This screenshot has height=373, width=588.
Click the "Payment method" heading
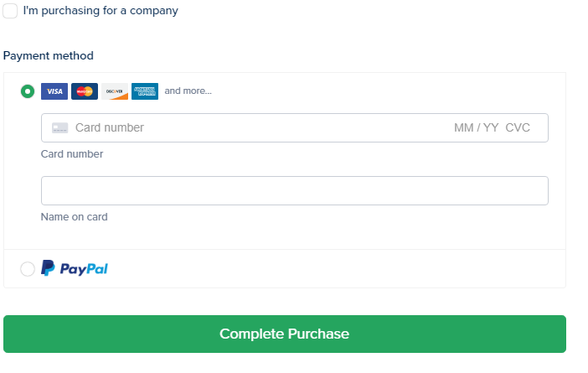(x=49, y=55)
